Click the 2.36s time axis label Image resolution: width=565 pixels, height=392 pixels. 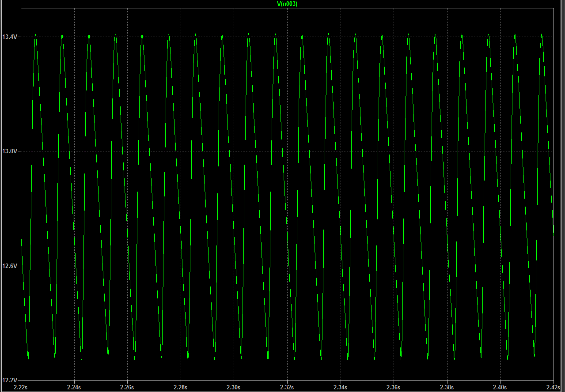[x=394, y=387]
